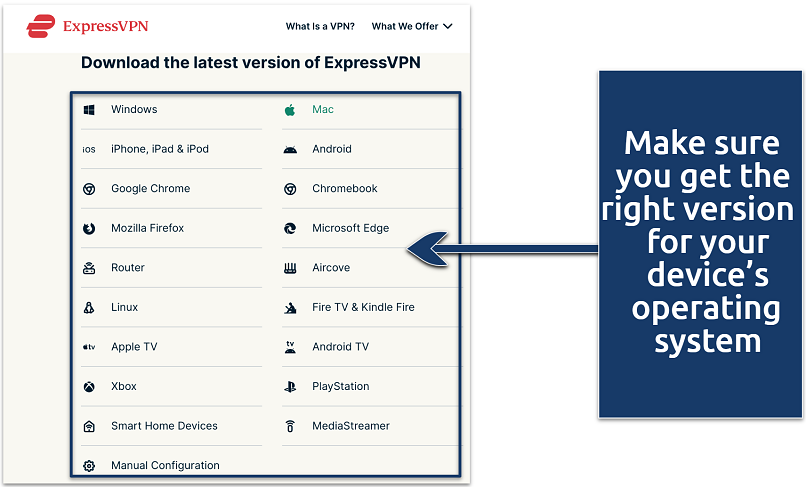Open the Mozilla Firefox extension link
The width and height of the screenshot is (806, 487).
click(x=148, y=228)
